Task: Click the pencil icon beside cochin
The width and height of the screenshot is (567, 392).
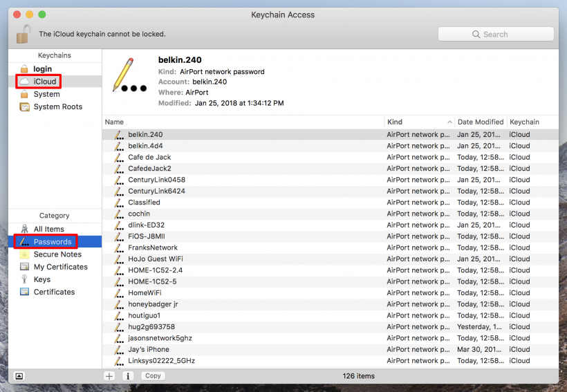Action: 119,214
